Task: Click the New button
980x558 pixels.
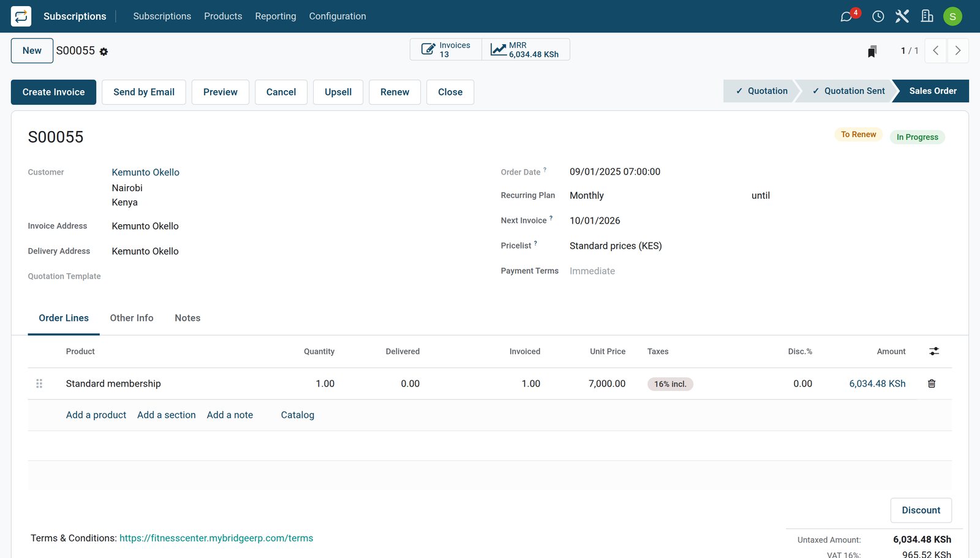Action: coord(32,51)
